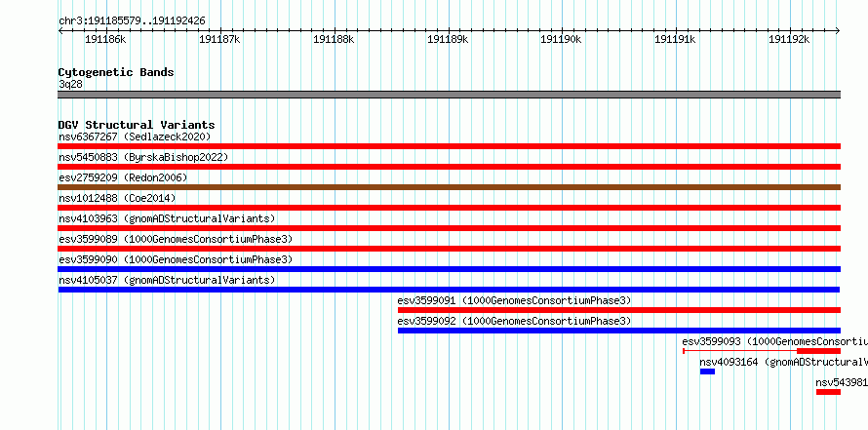The image size is (868, 430).
Task: Open the esv2759209 (Redon2006) label
Action: point(123,177)
